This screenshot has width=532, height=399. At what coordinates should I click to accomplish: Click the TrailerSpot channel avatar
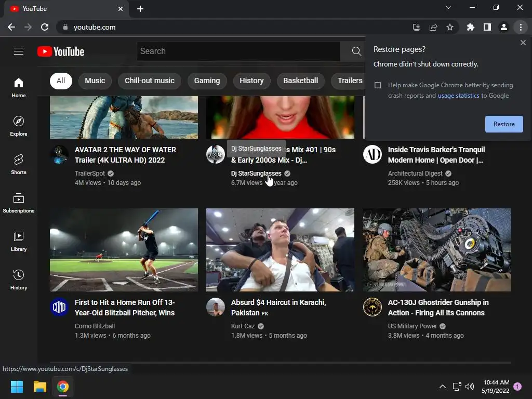(59, 154)
